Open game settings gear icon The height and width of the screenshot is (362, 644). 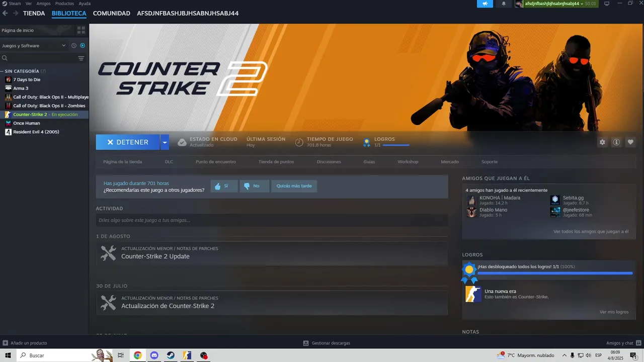point(602,142)
